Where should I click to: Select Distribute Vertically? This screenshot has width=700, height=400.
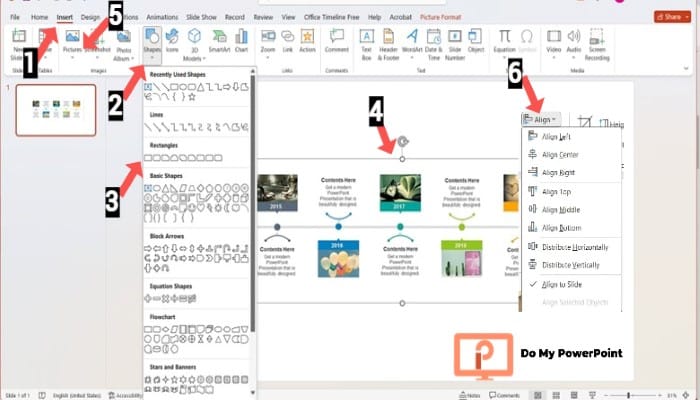click(x=571, y=265)
